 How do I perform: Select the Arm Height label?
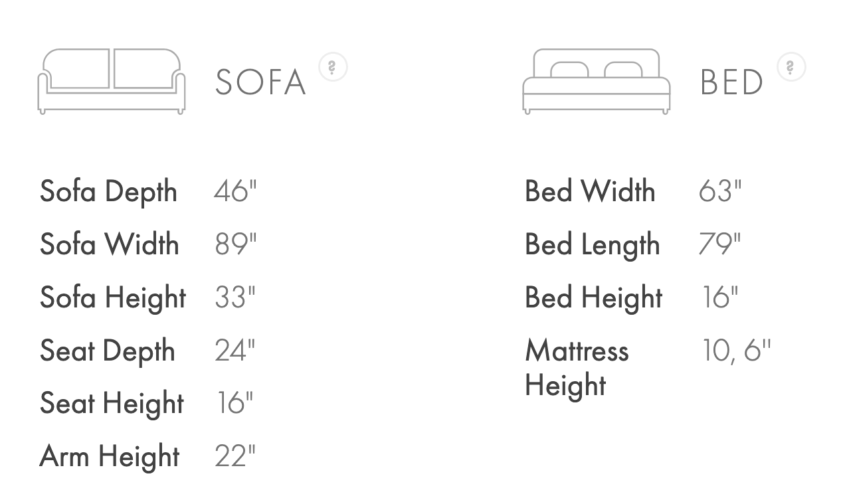[110, 457]
